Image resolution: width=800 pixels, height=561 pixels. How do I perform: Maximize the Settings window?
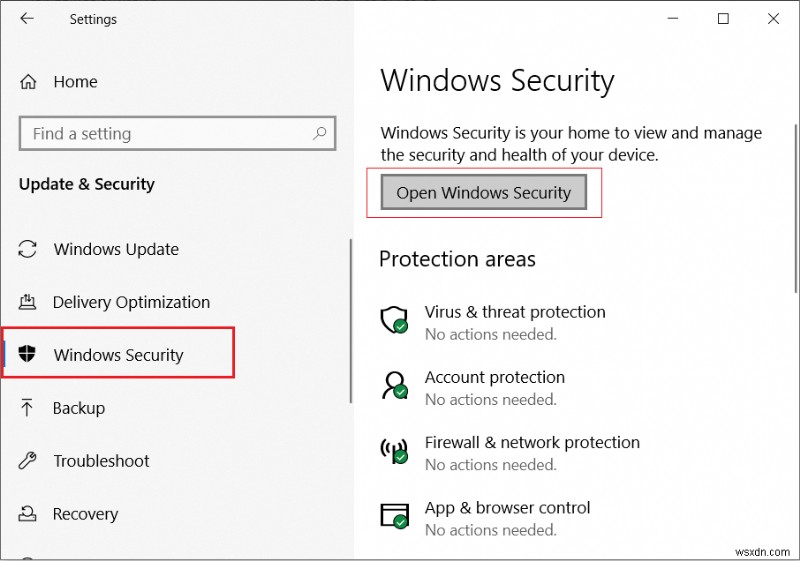click(x=723, y=18)
